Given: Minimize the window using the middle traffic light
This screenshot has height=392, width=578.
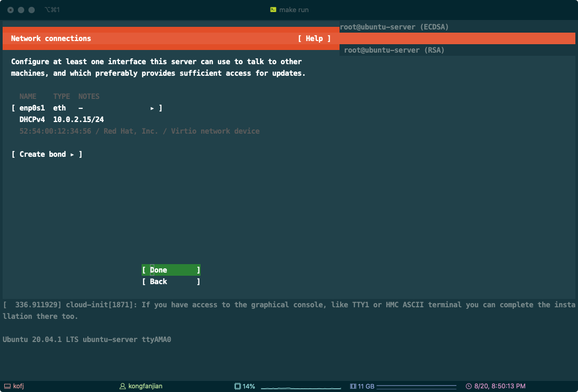Looking at the screenshot, I should (x=21, y=10).
